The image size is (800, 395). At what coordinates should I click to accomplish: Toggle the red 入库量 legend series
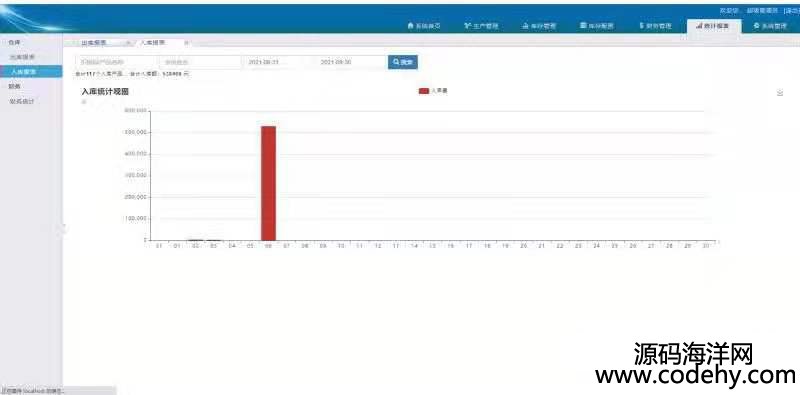(433, 91)
